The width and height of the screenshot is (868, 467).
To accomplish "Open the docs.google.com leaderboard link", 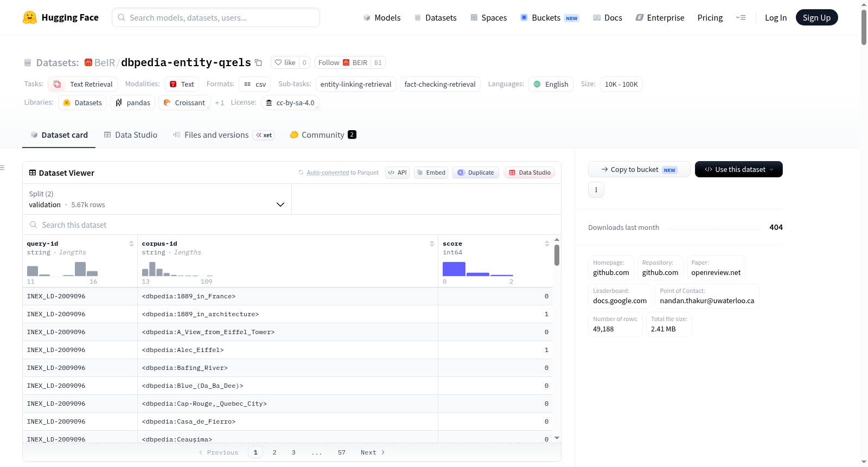I will [620, 296].
